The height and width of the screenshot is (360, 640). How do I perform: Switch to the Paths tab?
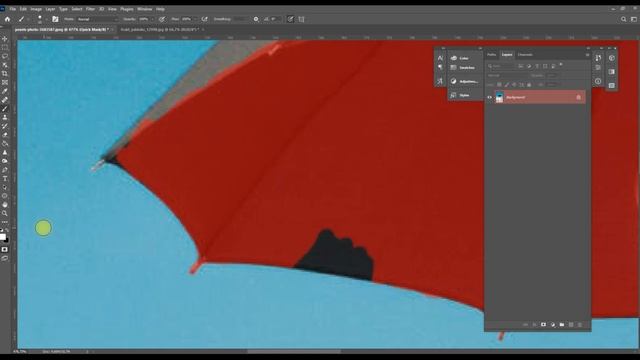coord(491,55)
